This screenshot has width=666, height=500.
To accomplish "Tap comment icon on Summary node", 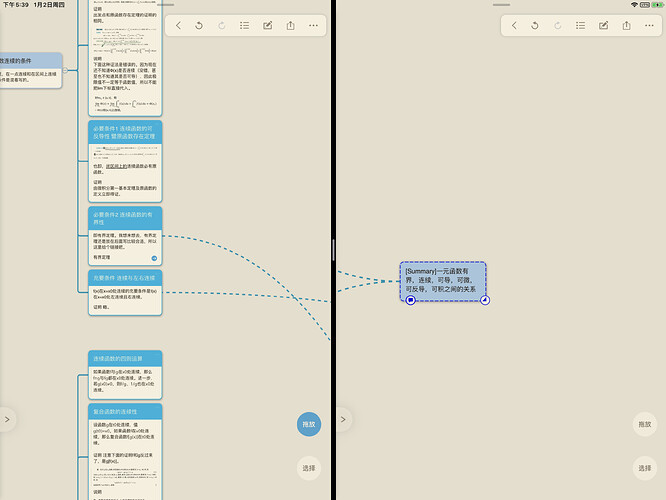I will pos(410,300).
